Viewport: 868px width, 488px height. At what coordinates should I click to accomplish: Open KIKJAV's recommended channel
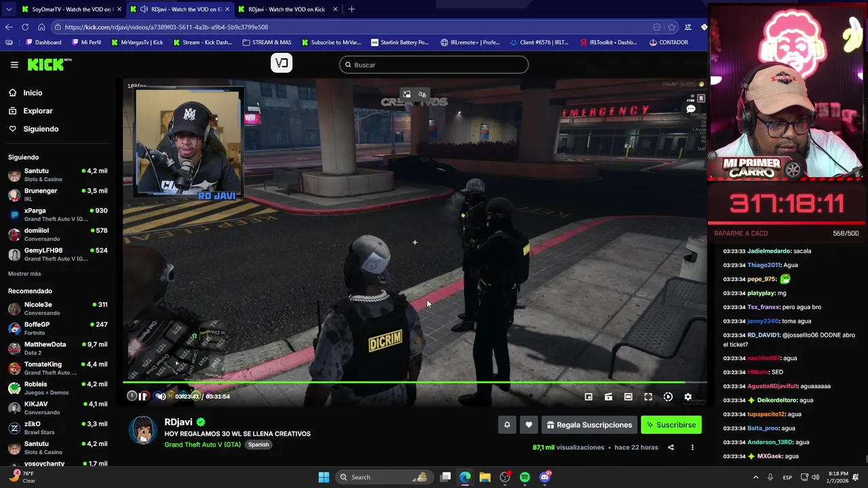pos(58,408)
